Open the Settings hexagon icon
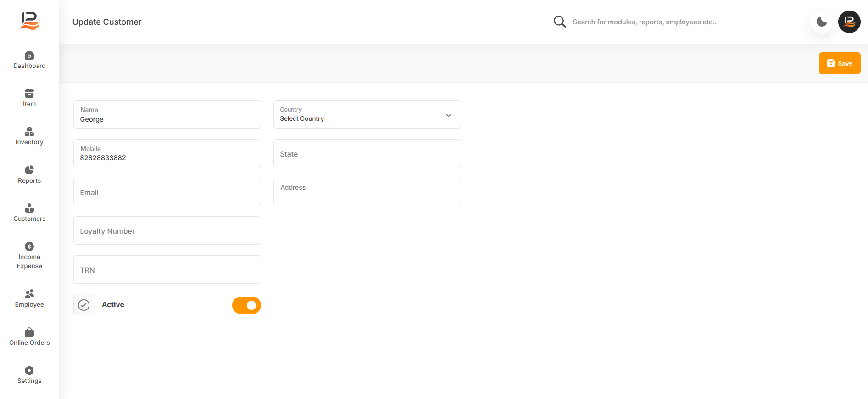The width and height of the screenshot is (868, 399). pos(29,371)
